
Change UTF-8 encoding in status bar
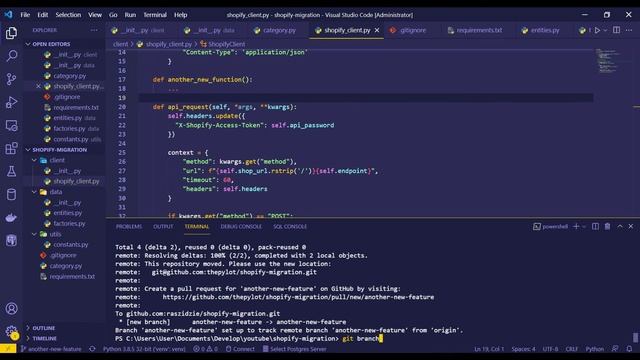point(550,349)
